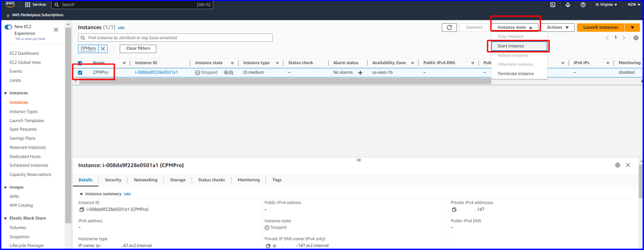Switch to the Tags tab

point(277,180)
